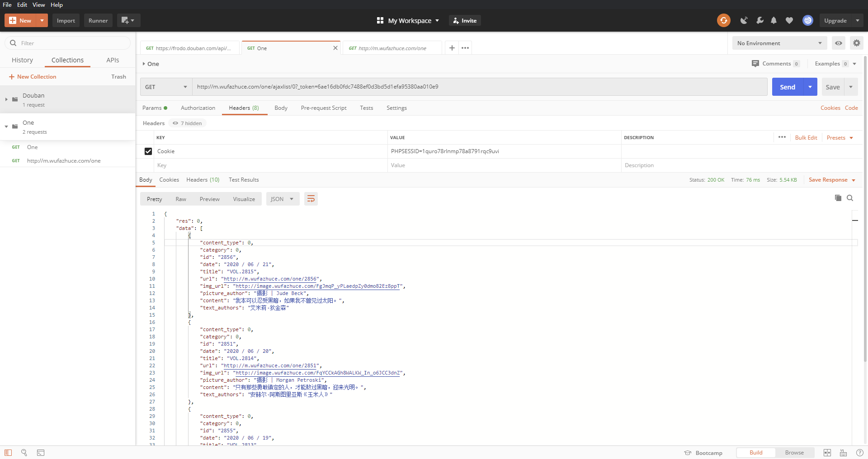Click the collections Filter field

coord(68,43)
